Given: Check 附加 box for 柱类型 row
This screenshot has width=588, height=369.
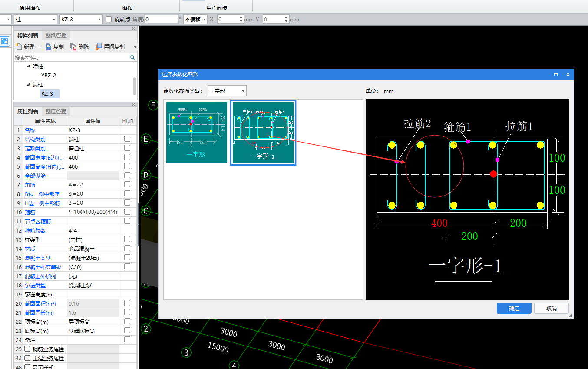Looking at the screenshot, I should point(127,239).
